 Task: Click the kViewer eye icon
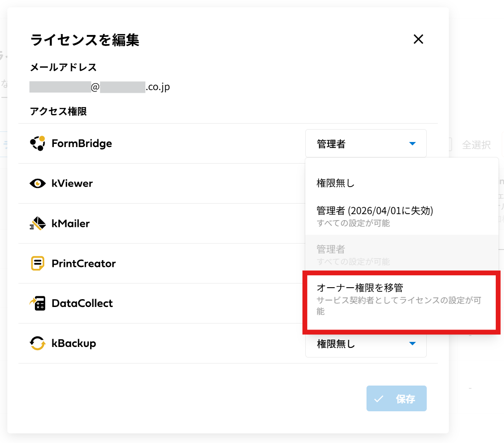coord(37,183)
